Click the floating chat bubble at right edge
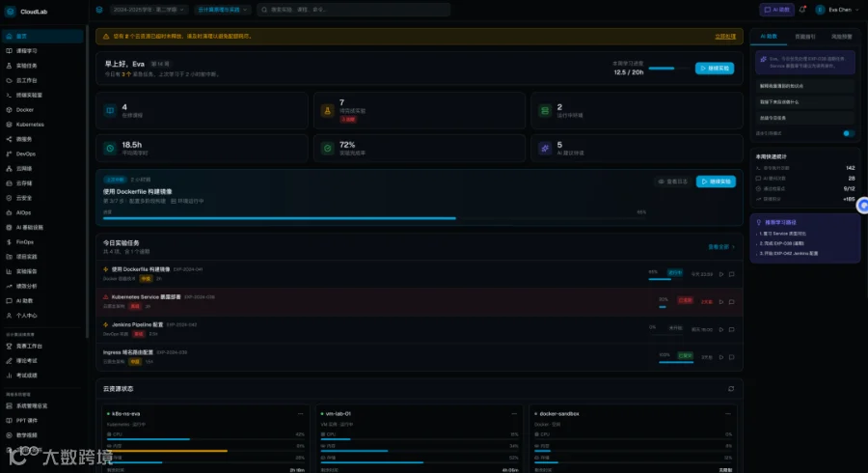Image resolution: width=868 pixels, height=473 pixels. click(x=862, y=206)
